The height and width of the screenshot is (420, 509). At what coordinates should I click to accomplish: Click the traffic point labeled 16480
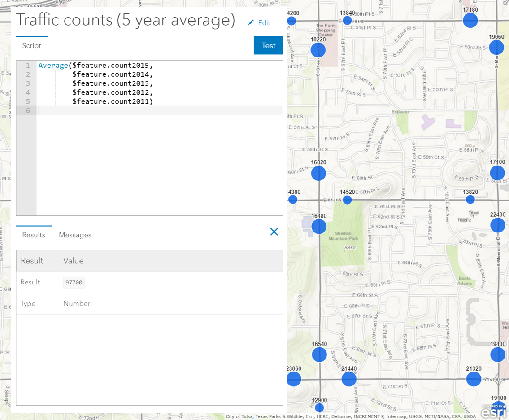click(319, 227)
